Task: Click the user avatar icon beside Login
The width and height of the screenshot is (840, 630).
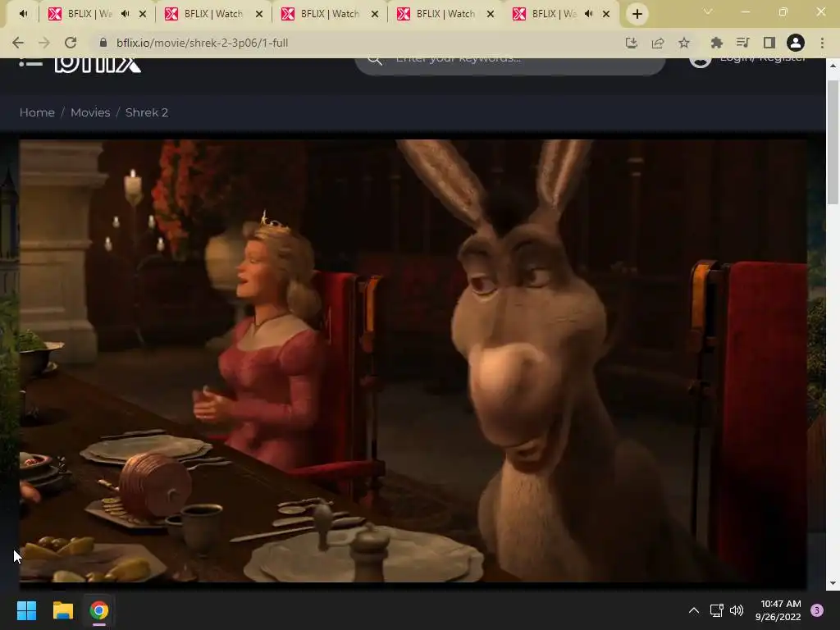Action: pyautogui.click(x=700, y=62)
